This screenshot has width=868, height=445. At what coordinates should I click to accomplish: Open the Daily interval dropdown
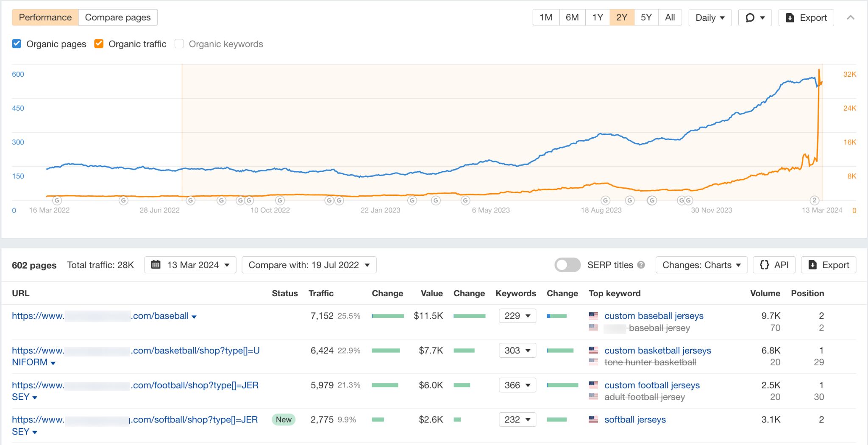click(x=709, y=17)
